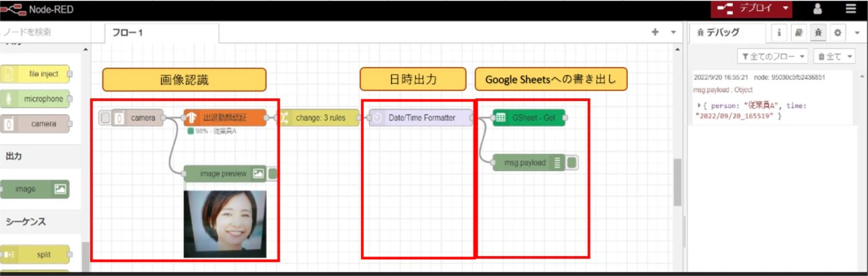Image resolution: width=868 pixels, height=276 pixels.
Task: Click list icon on msg.payload debug node
Action: click(x=557, y=162)
